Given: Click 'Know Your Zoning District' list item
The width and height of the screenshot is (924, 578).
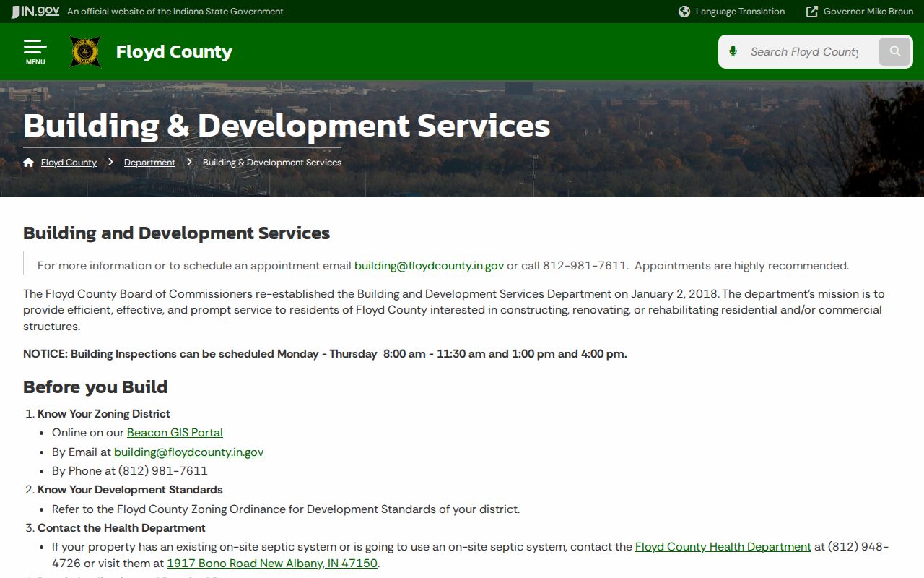Looking at the screenshot, I should point(104,413).
